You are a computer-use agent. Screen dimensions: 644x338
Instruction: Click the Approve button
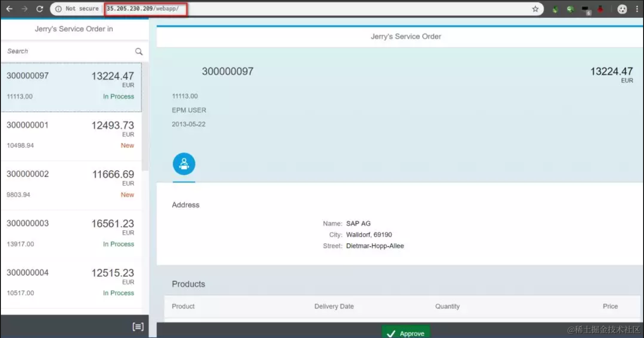tap(406, 333)
